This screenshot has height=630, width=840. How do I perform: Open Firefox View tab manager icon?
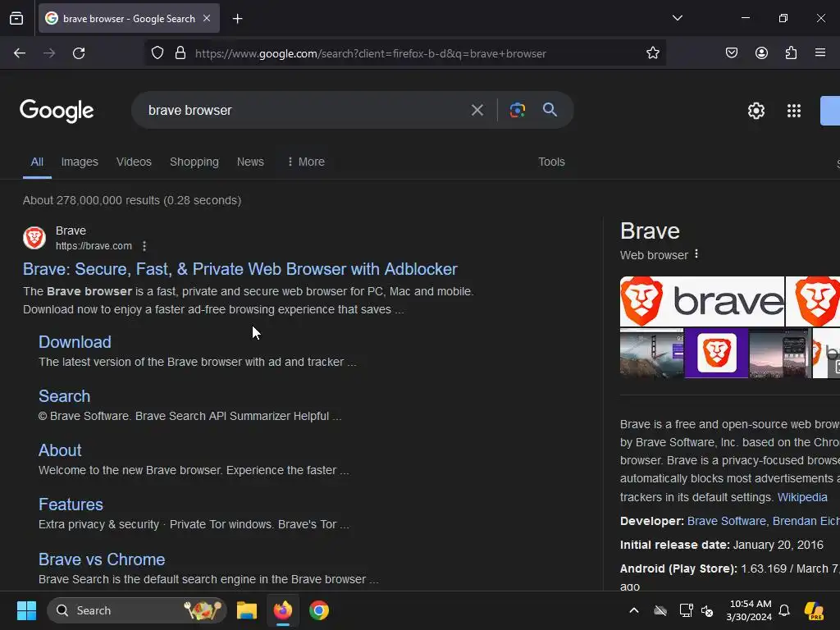pos(16,18)
